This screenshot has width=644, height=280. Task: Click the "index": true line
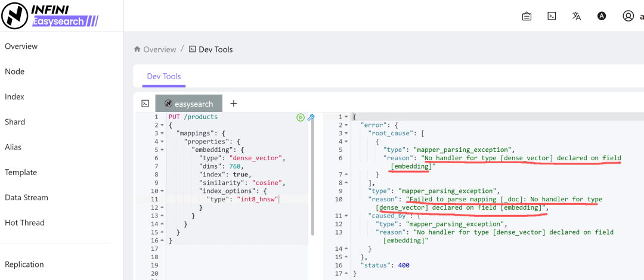click(x=225, y=175)
